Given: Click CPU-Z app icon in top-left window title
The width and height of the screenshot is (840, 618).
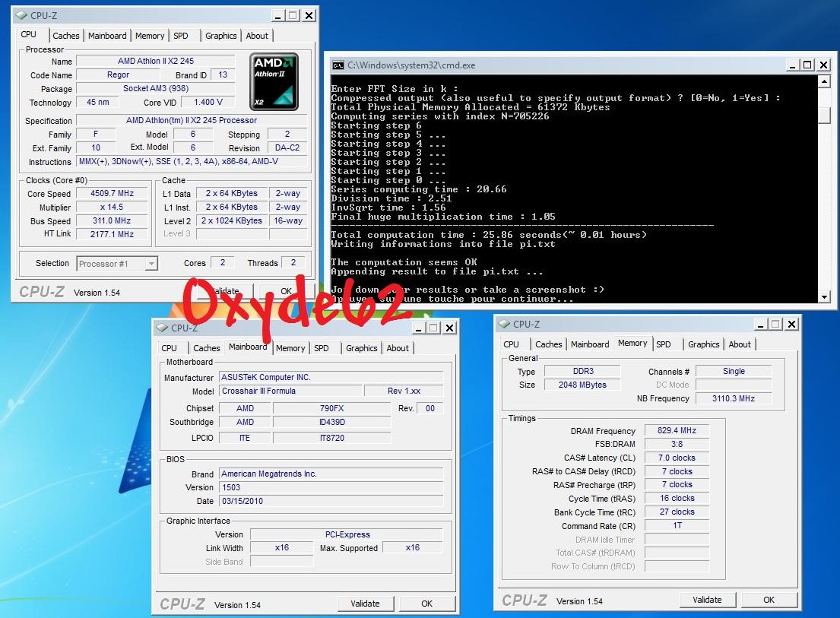Looking at the screenshot, I should [x=21, y=15].
